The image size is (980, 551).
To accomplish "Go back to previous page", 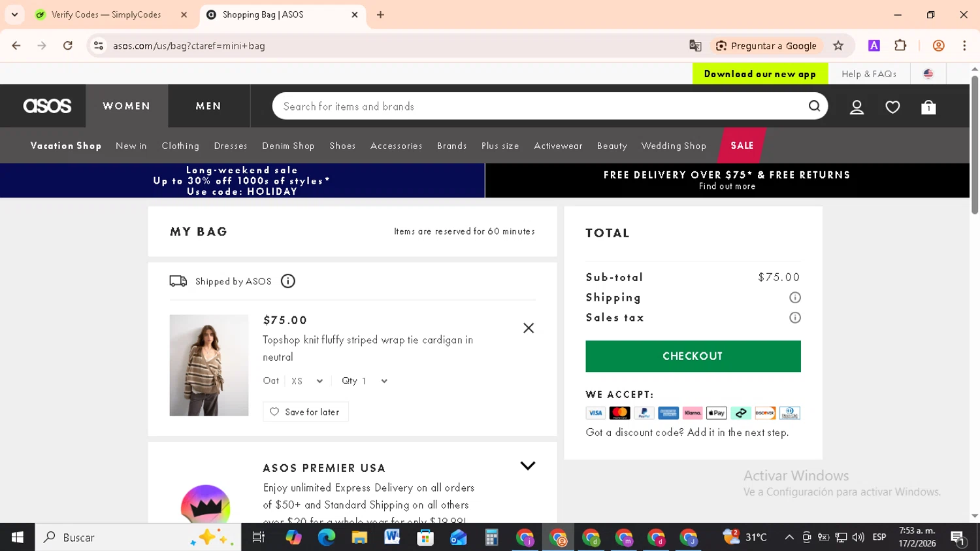I will (16, 46).
